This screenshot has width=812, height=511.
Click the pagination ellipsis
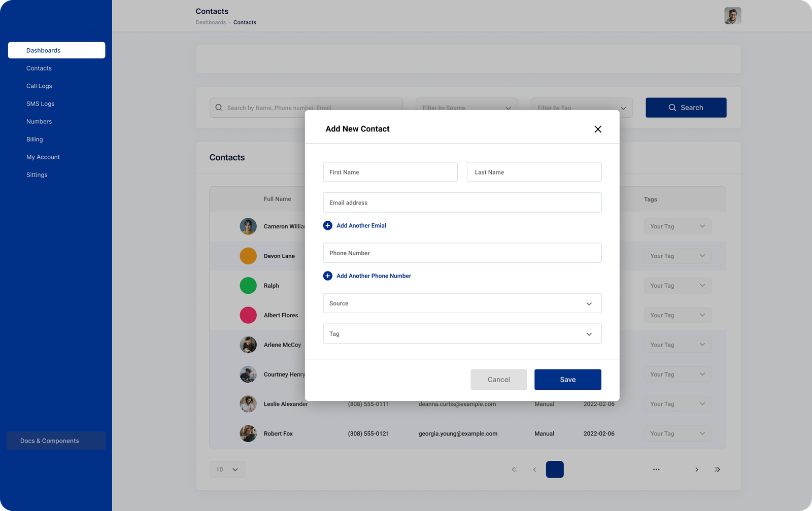pyautogui.click(x=656, y=469)
